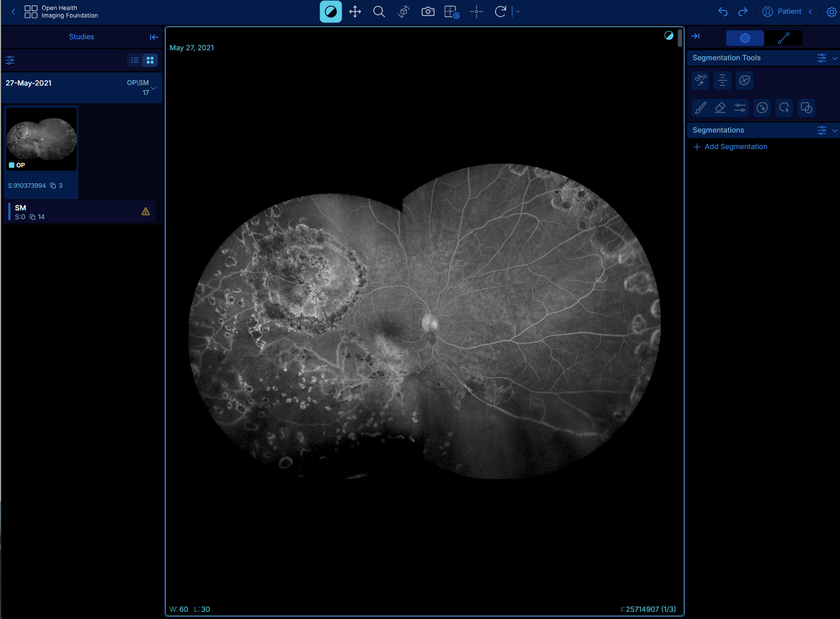Click the viewport window level status icon
The image size is (840, 619).
[669, 35]
